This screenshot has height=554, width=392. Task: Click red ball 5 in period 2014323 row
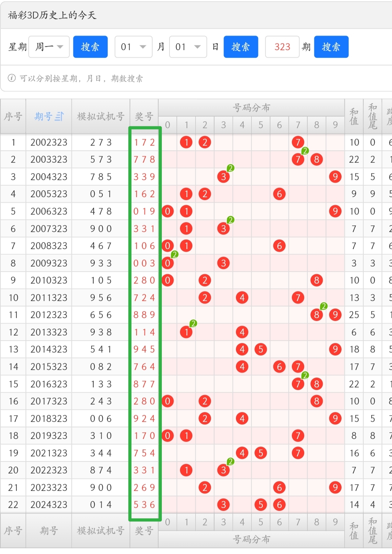pyautogui.click(x=261, y=349)
